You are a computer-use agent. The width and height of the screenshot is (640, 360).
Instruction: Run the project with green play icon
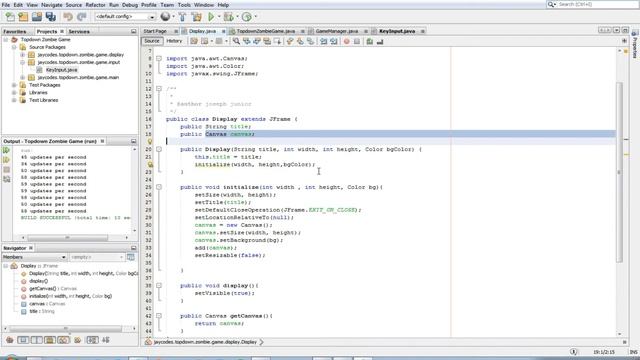211,17
